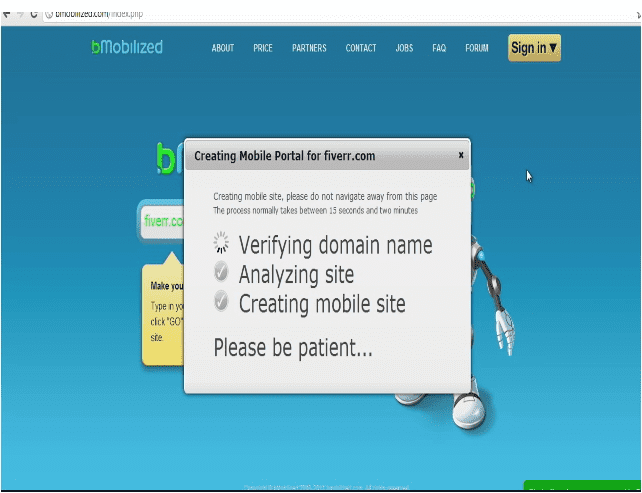Click the robot mascot's hand
Image resolution: width=642 pixels, height=493 pixels.
pyautogui.click(x=504, y=332)
